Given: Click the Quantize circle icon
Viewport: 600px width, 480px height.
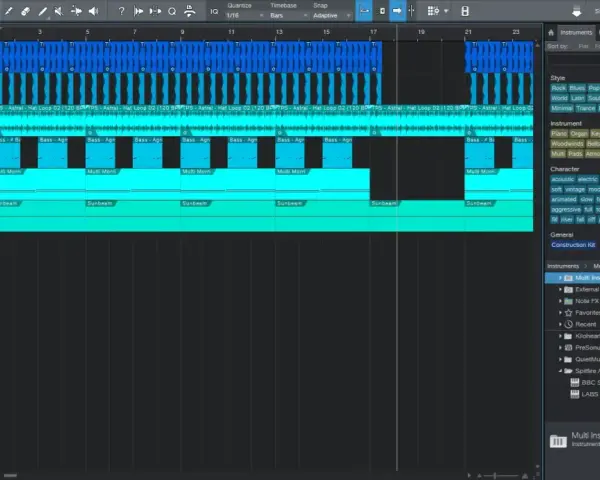Looking at the screenshot, I should click(x=172, y=11).
